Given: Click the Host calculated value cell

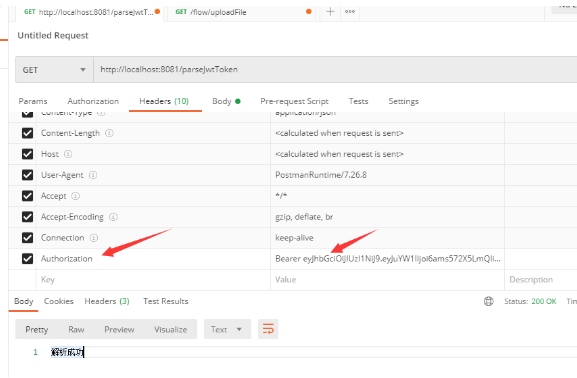Looking at the screenshot, I should click(x=387, y=154).
